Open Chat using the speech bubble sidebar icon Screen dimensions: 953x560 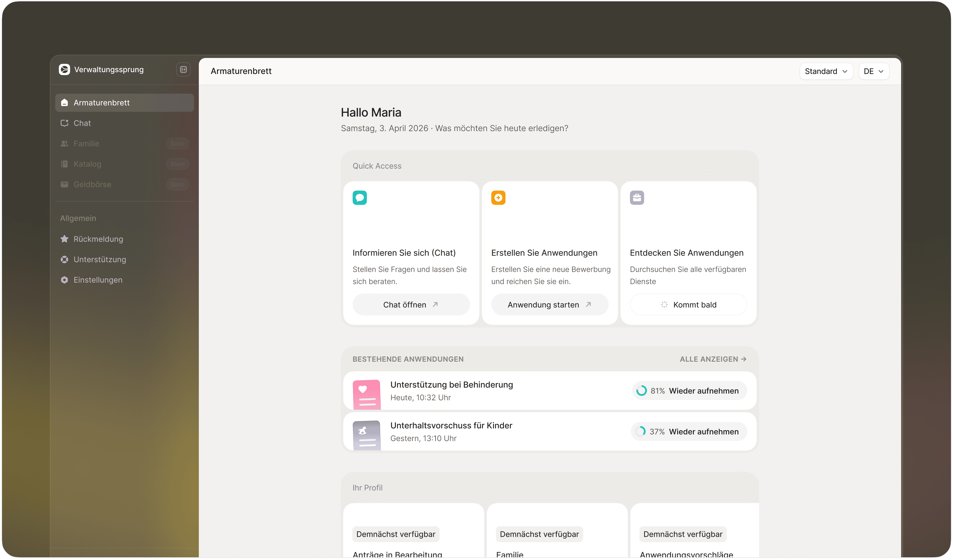64,123
